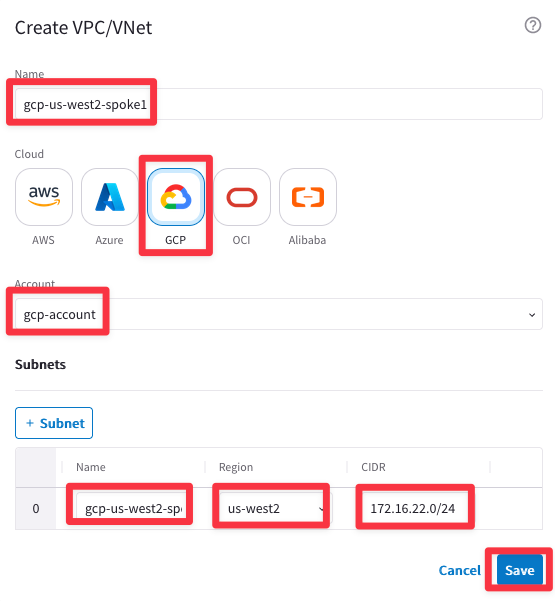Click the Save button
Viewport: 555px width, 601px height.
tap(519, 570)
